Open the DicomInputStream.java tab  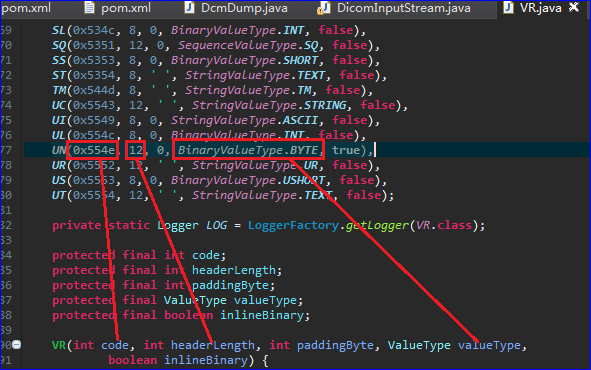(x=403, y=8)
